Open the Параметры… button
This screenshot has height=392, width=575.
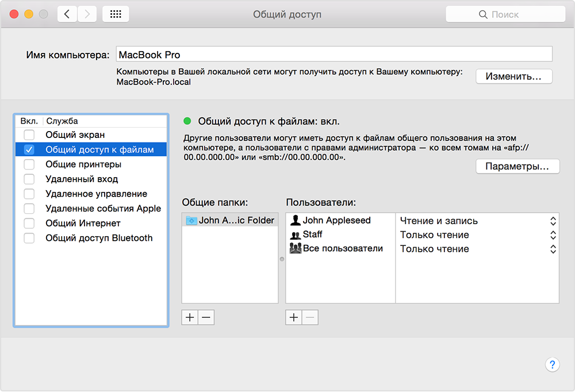[517, 166]
